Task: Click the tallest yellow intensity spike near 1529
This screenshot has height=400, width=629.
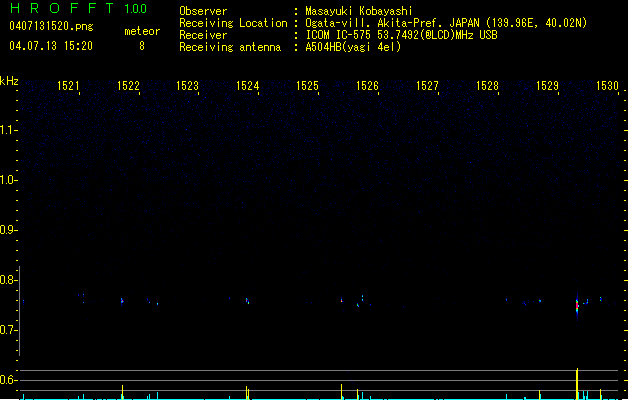Action: pyautogui.click(x=577, y=384)
